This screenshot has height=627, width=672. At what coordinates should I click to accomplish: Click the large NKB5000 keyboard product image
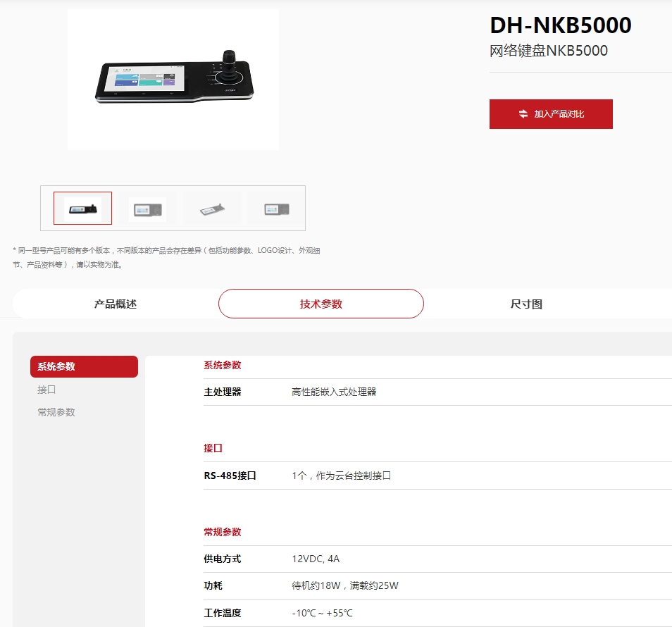(x=173, y=79)
